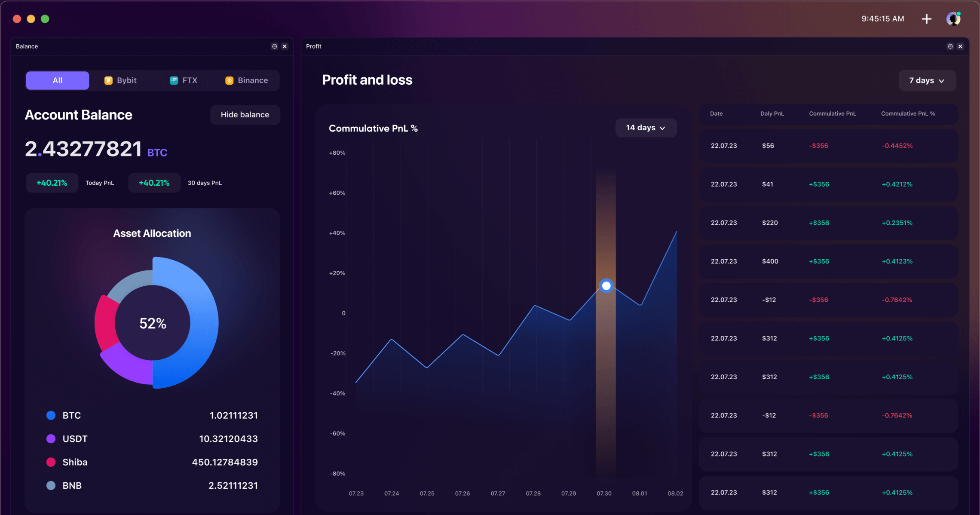
Task: Click the 9:45:15 AM clock
Action: [x=883, y=18]
